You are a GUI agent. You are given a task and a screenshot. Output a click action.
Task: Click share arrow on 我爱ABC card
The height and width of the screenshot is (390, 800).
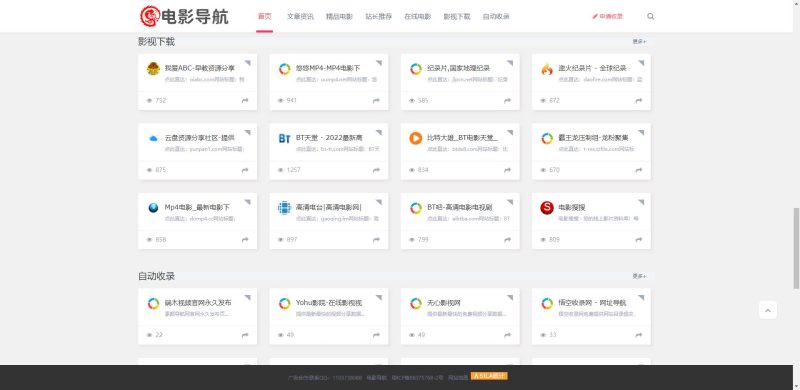[245, 101]
